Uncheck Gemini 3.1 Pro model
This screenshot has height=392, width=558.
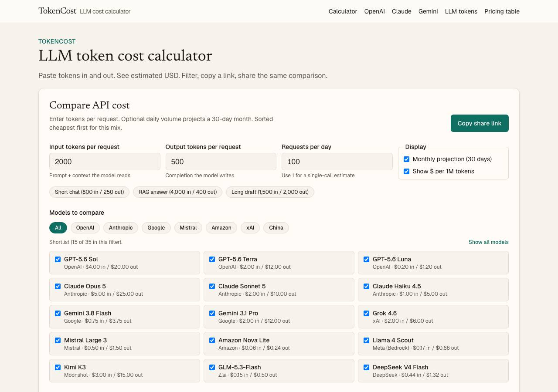click(212, 313)
